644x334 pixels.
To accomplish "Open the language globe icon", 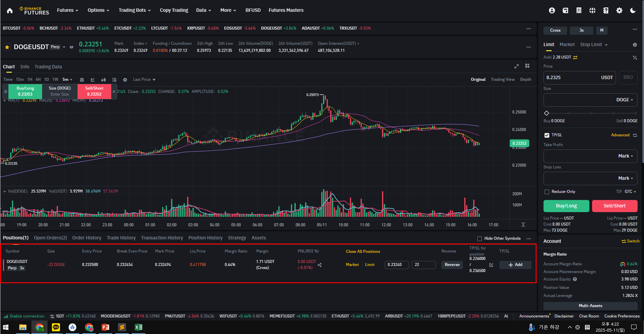I will [x=592, y=10].
